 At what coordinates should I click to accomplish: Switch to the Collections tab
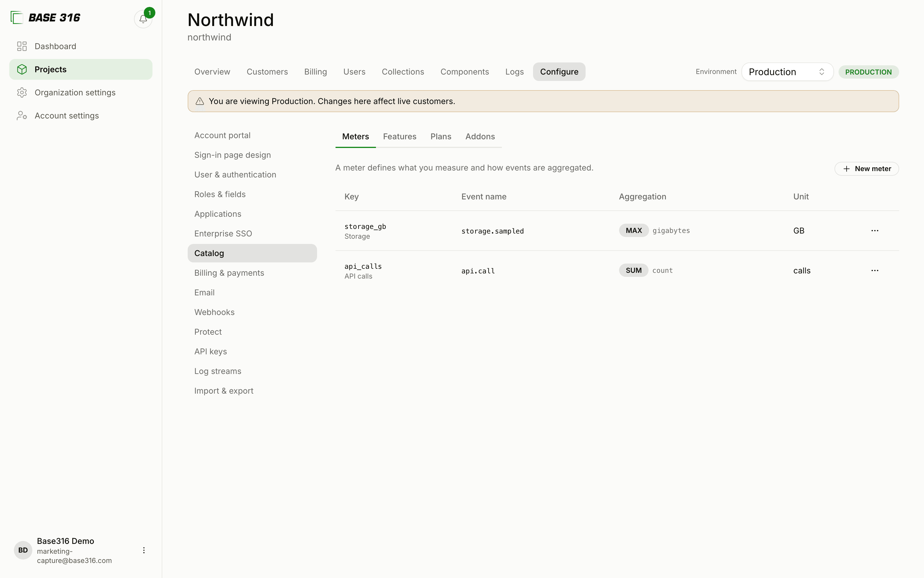403,72
